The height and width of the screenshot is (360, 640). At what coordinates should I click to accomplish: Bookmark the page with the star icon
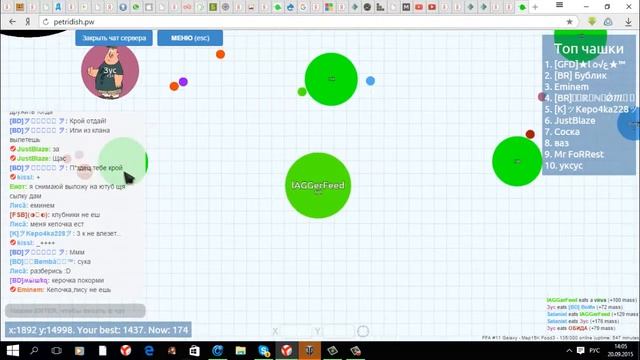569,22
